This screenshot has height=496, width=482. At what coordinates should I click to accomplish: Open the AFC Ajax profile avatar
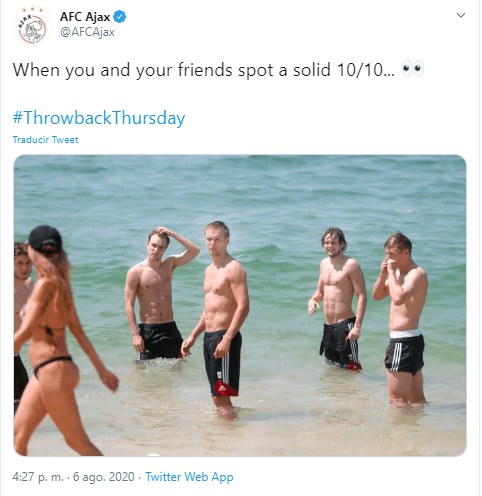[32, 25]
